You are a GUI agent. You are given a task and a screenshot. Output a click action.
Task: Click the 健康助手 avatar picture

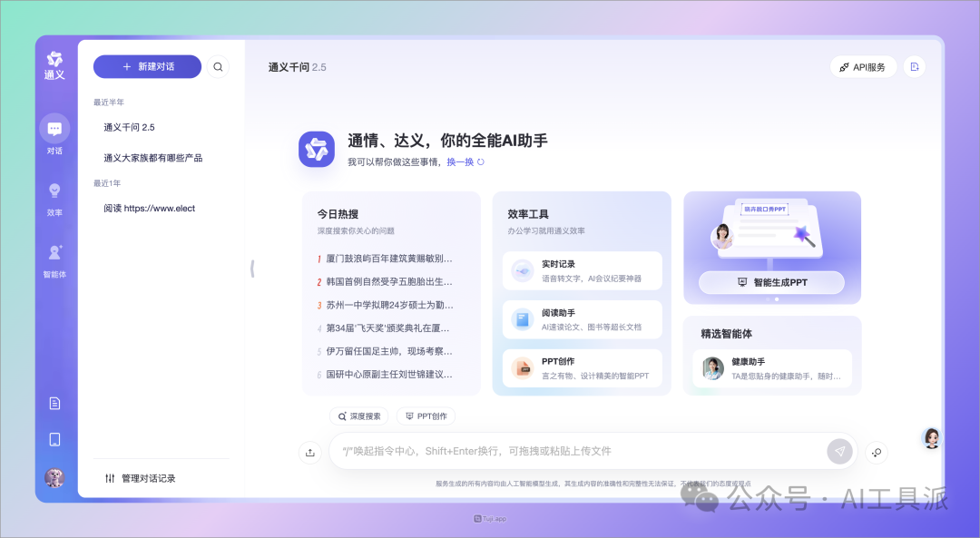[712, 368]
